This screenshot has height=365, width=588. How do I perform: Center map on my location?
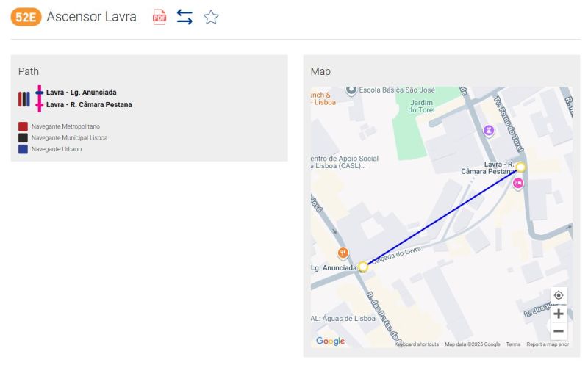coord(559,295)
